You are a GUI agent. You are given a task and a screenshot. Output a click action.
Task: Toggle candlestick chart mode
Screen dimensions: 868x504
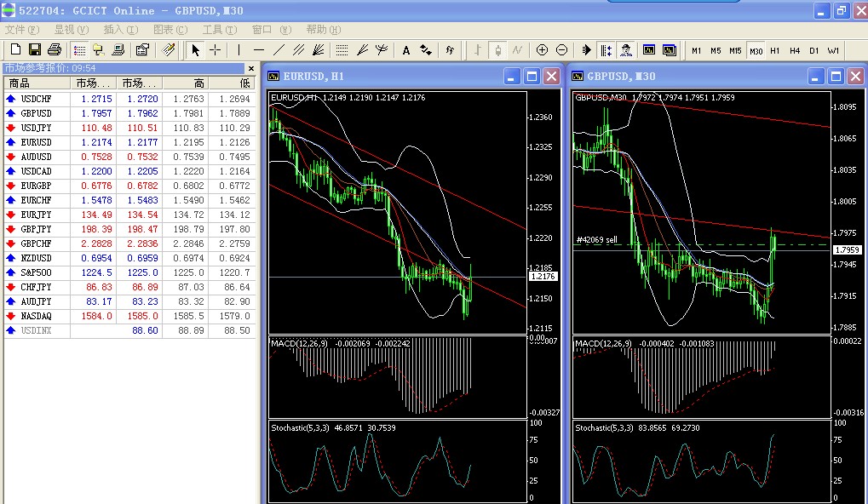point(497,50)
